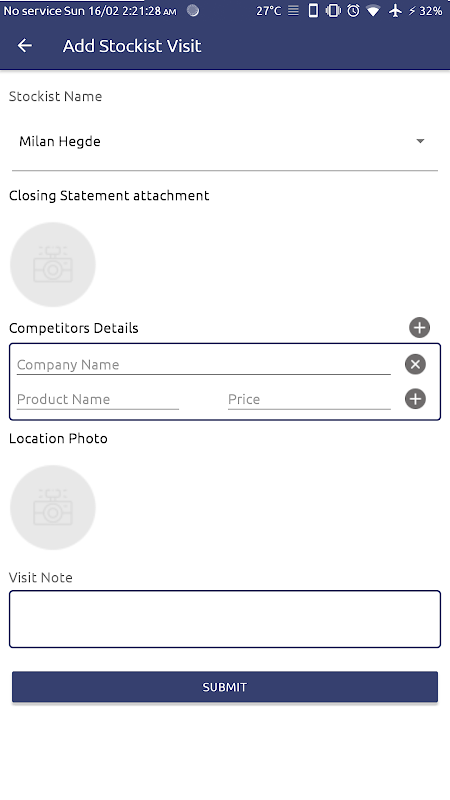The height and width of the screenshot is (800, 450).
Task: Add a new competitor with the plus icon beside Competitors Details
Action: 419,328
